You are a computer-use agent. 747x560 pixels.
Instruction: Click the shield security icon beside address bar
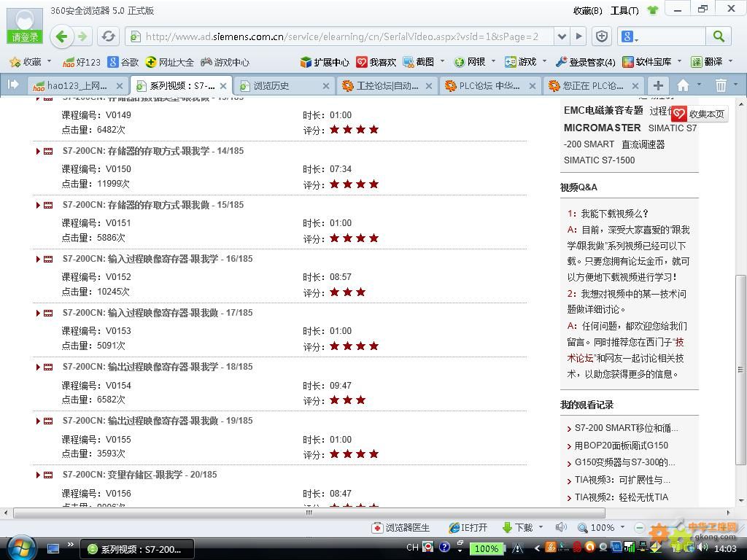point(601,36)
